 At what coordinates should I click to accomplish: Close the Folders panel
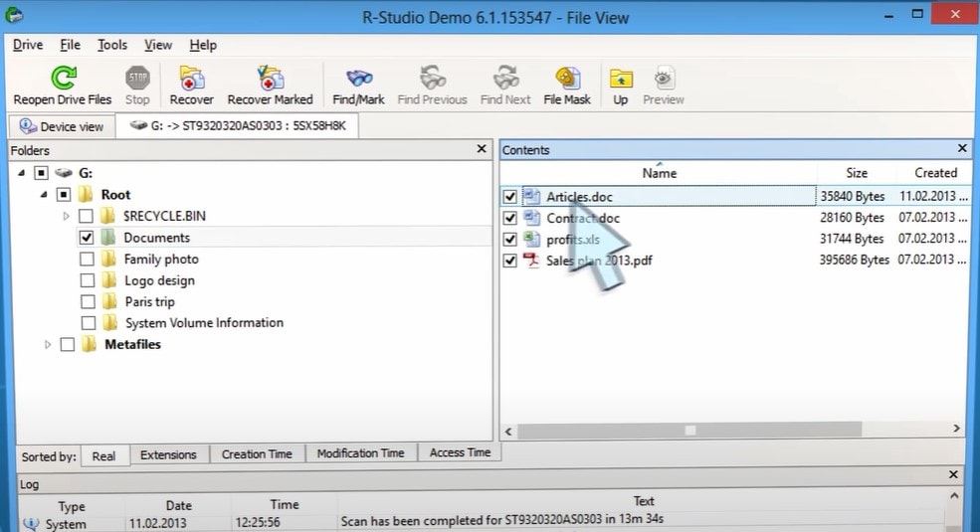482,148
